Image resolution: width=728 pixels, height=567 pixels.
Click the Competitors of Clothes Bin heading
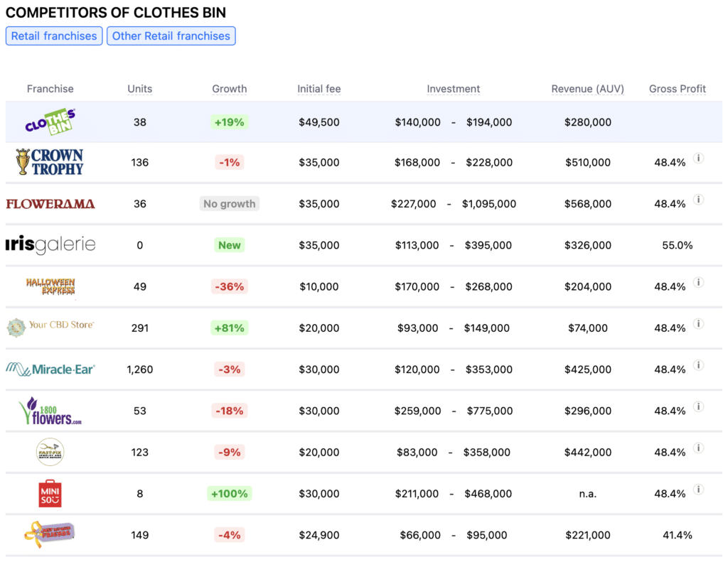116,13
